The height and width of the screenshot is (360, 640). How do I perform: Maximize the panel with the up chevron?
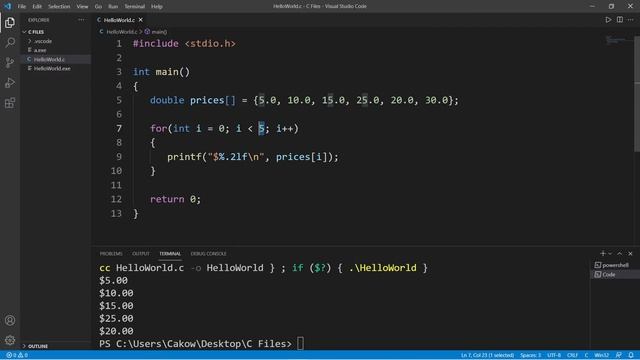(620, 253)
